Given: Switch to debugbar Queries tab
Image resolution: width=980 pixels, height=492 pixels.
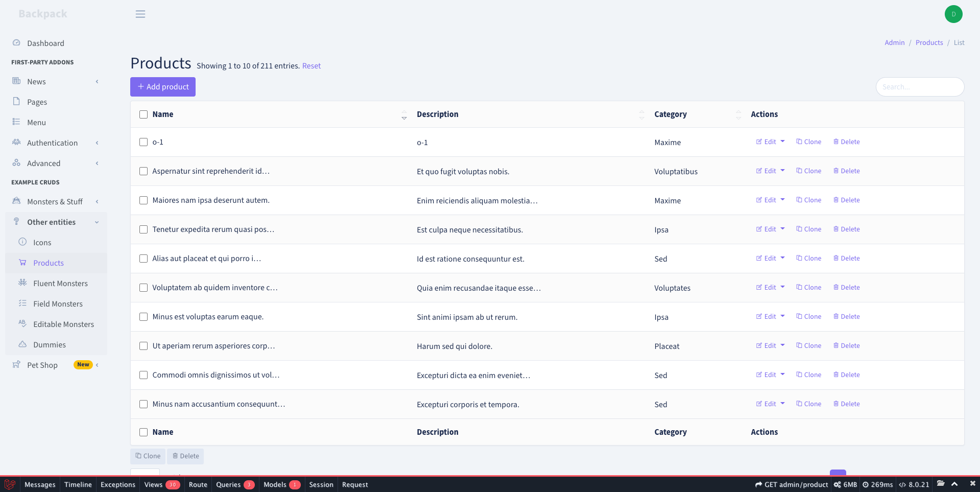Looking at the screenshot, I should (x=235, y=485).
